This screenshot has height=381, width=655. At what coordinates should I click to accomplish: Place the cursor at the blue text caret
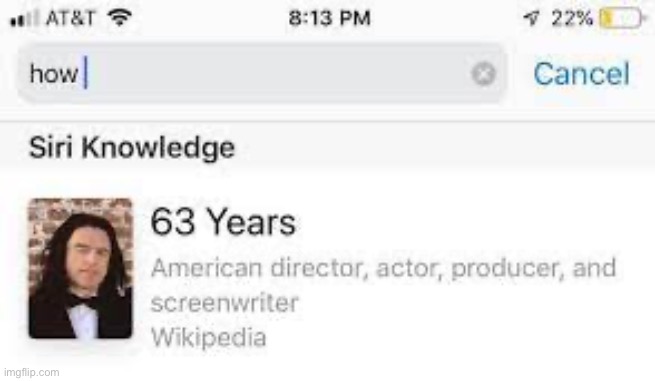coord(86,73)
